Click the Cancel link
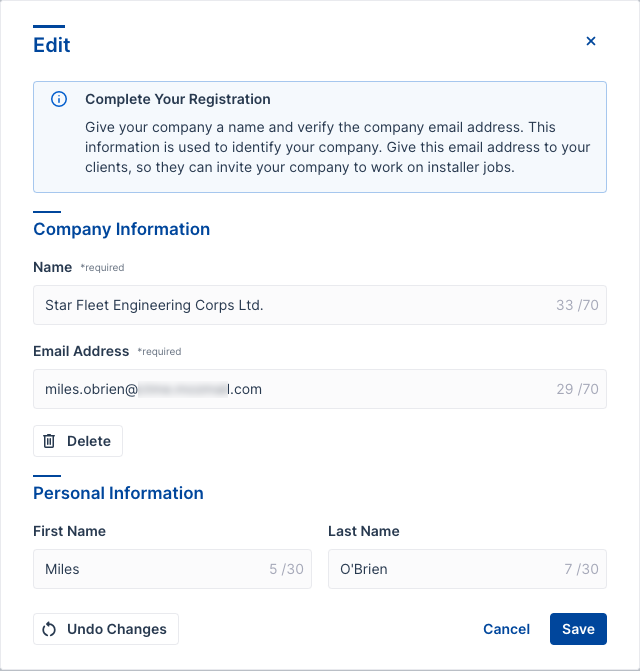 pos(506,629)
